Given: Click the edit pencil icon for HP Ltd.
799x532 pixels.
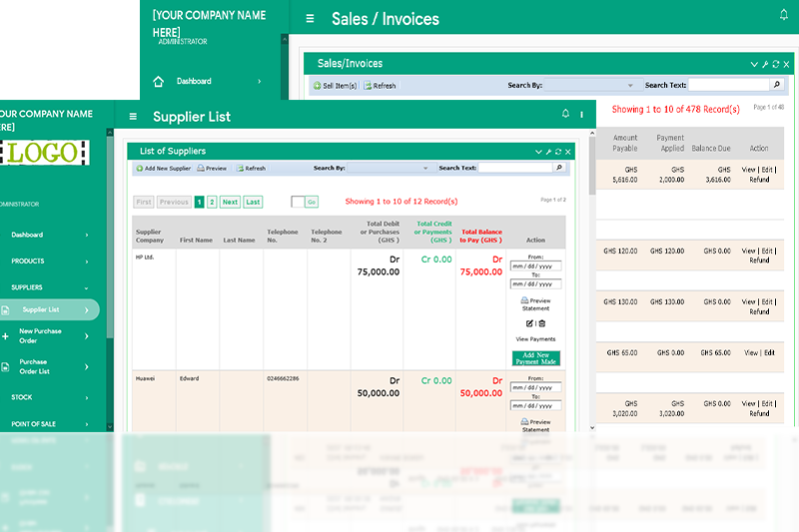Looking at the screenshot, I should (x=529, y=323).
